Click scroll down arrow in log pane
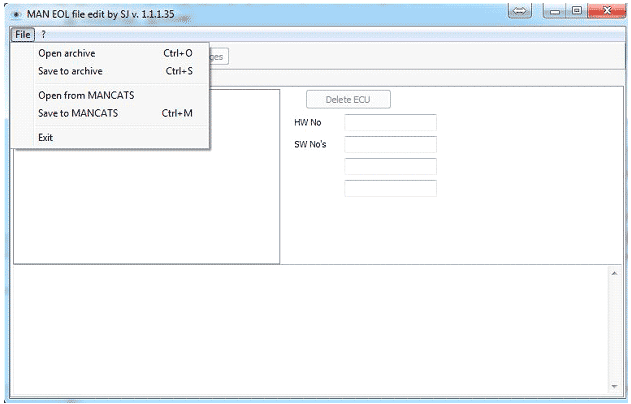Viewport: 631px width, 404px height. tap(614, 386)
